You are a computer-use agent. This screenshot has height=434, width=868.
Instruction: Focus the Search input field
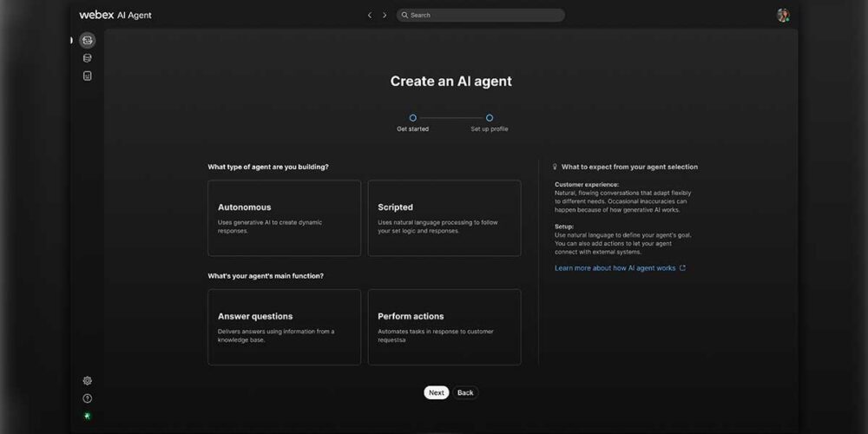click(x=481, y=15)
